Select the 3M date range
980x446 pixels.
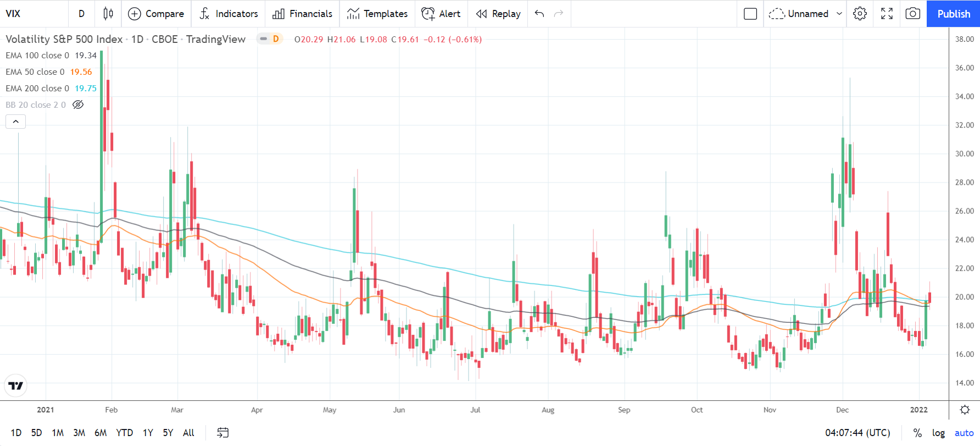tap(79, 433)
